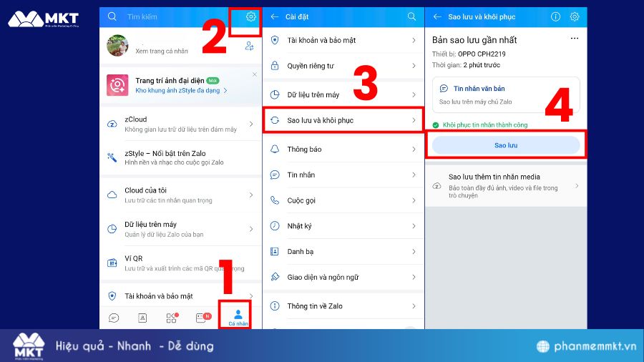This screenshot has width=644, height=362.
Task: Tap the paintbrush icon for Giao diện và ngôn ngữ
Action: pyautogui.click(x=275, y=277)
